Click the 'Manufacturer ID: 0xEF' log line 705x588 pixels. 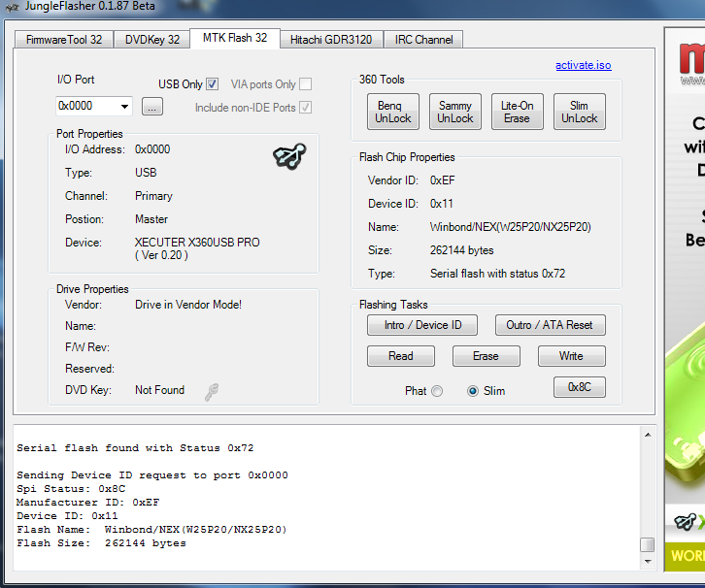tap(87, 503)
